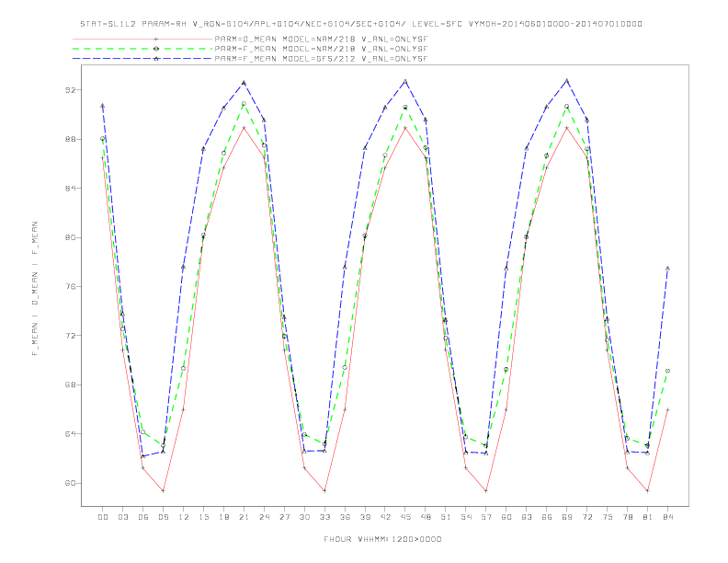The width and height of the screenshot is (728, 563).
Task: Click the red observed plus marker at hour 84
Action: click(x=667, y=409)
